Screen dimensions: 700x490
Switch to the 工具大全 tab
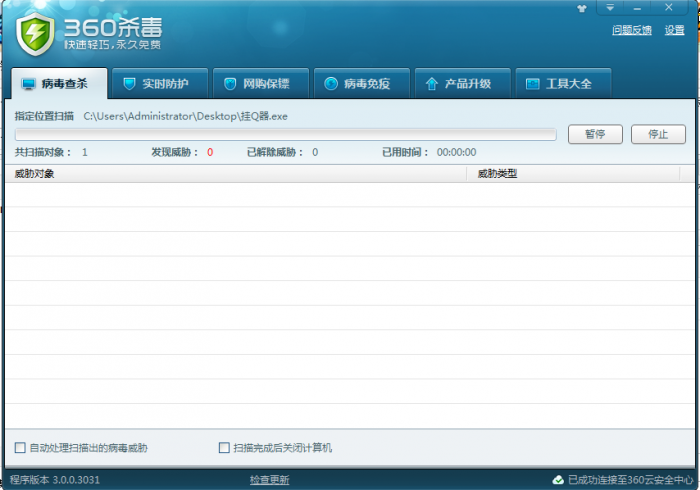pyautogui.click(x=564, y=83)
